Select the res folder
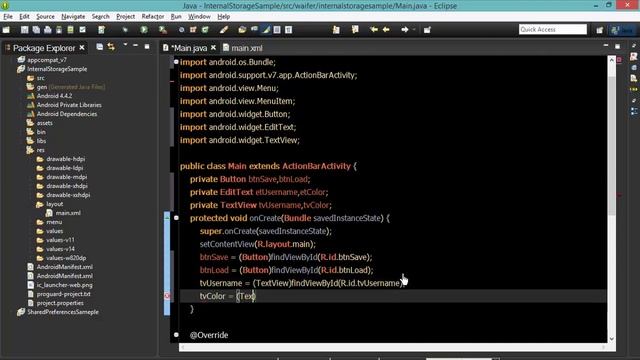Image resolution: width=640 pixels, height=360 pixels. [40, 150]
